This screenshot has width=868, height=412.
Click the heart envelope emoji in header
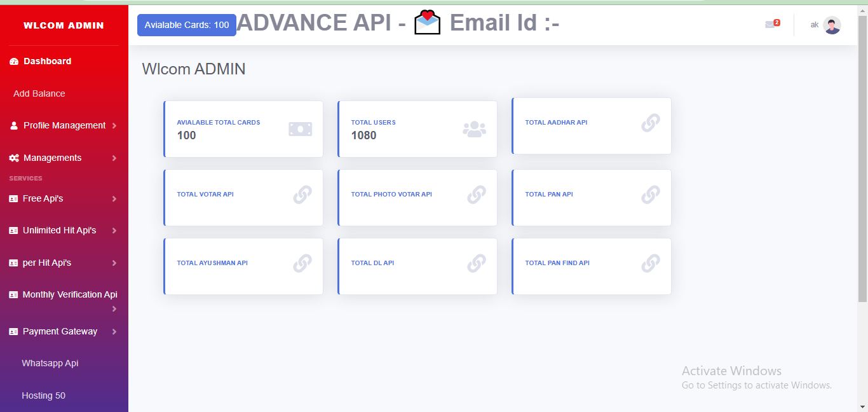[427, 24]
